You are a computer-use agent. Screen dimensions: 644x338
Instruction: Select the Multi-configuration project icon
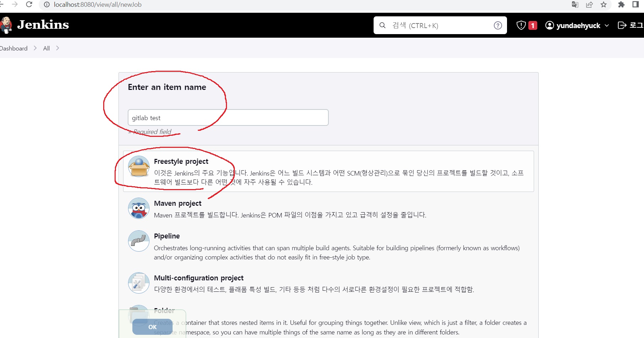(139, 283)
